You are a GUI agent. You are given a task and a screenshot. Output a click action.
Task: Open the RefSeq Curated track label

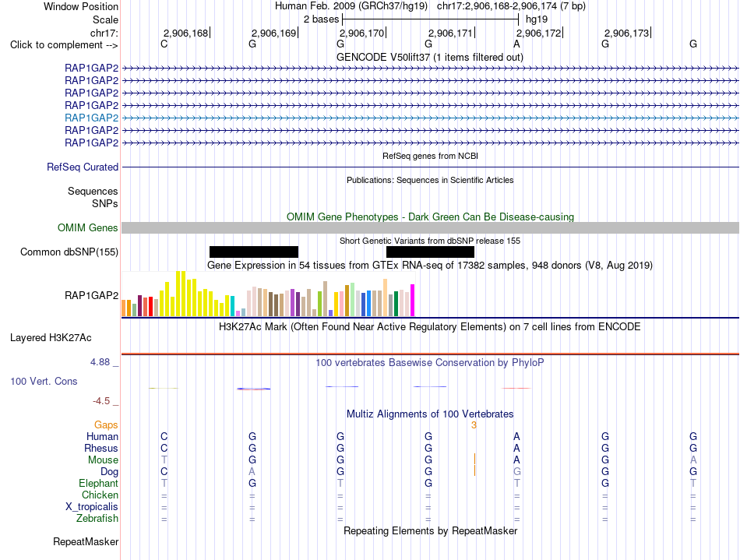tap(83, 167)
